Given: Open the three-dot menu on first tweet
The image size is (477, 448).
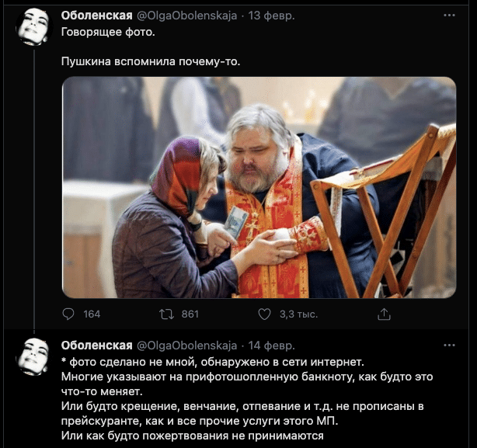Looking at the screenshot, I should (449, 16).
